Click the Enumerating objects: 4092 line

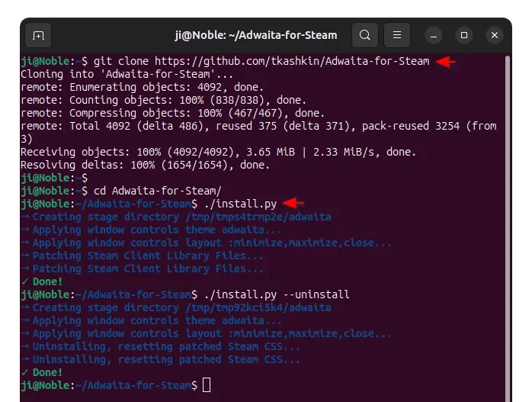point(142,87)
